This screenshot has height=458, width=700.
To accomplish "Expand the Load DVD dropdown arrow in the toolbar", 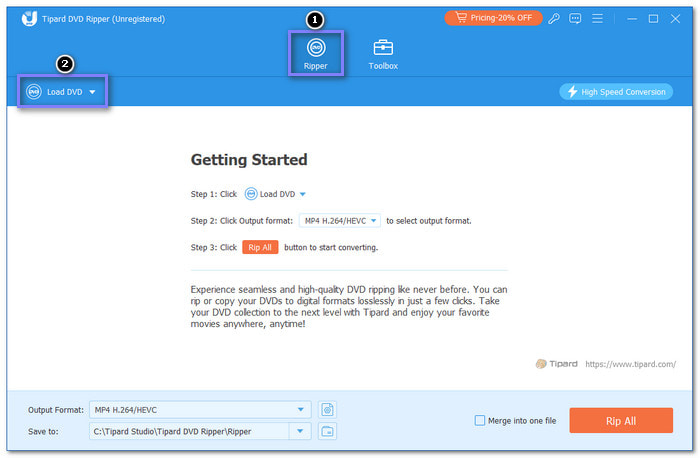I will (92, 92).
